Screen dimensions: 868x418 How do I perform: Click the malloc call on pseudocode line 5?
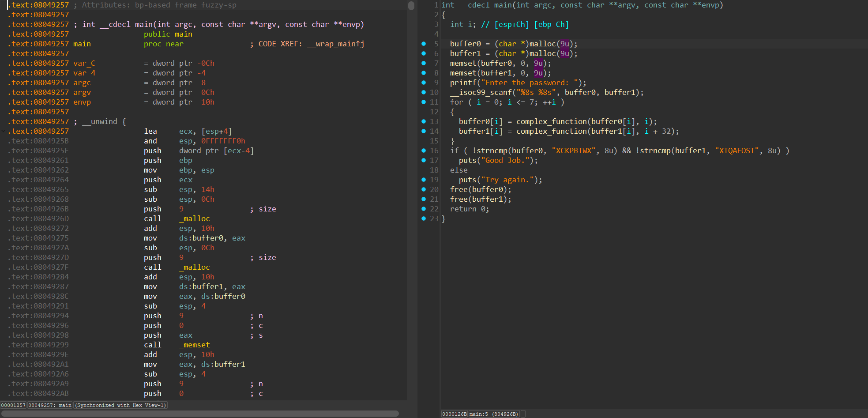543,44
